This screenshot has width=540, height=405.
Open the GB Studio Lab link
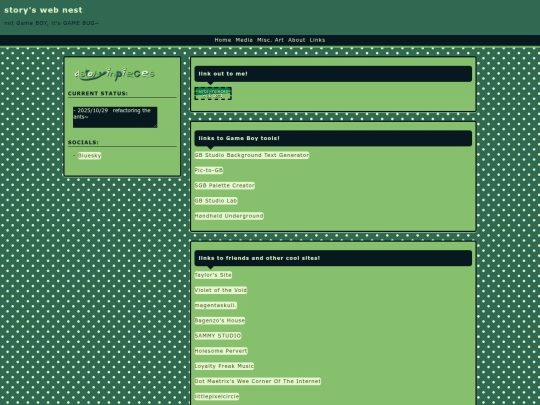[216, 201]
